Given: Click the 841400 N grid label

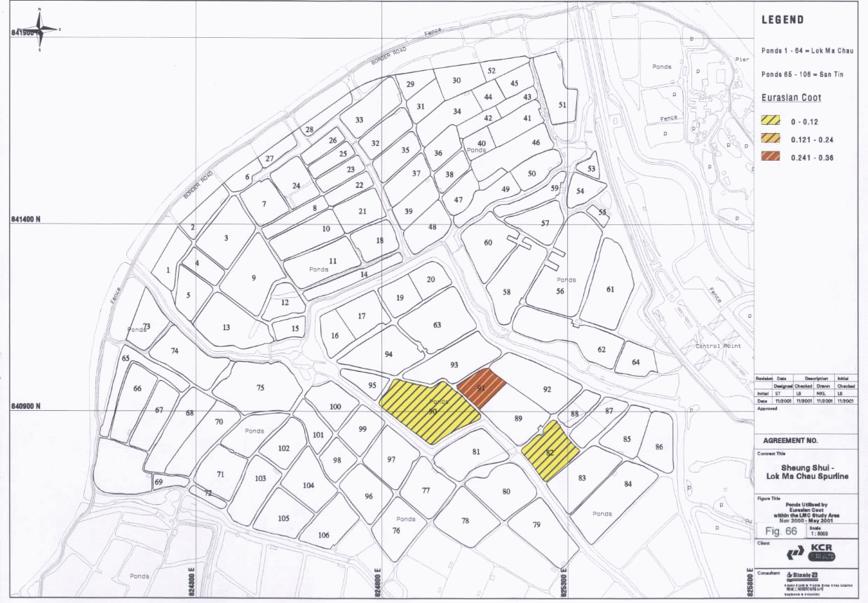Looking at the screenshot, I should point(25,219).
